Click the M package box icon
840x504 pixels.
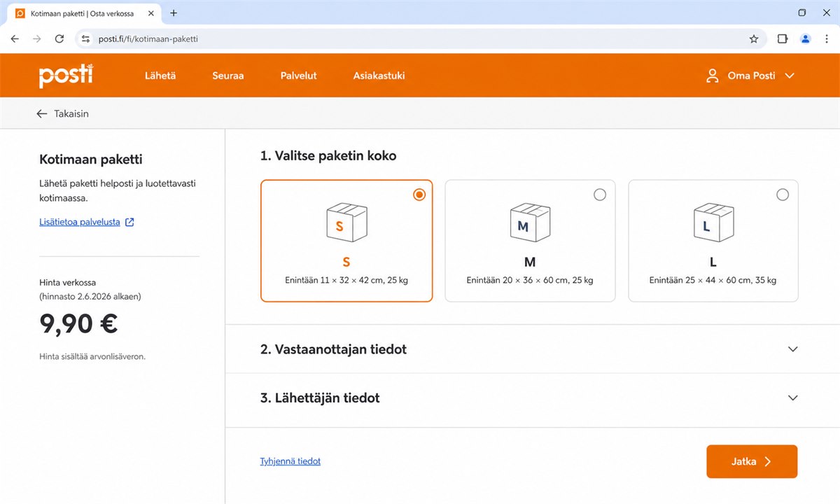(x=530, y=224)
